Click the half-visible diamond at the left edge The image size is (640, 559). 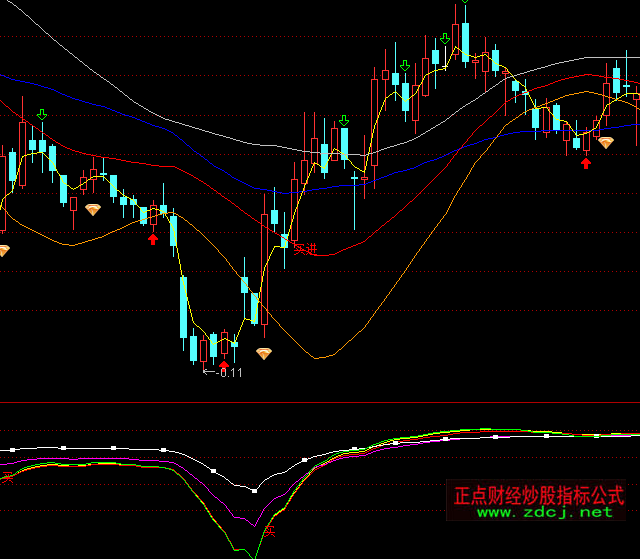point(3,250)
